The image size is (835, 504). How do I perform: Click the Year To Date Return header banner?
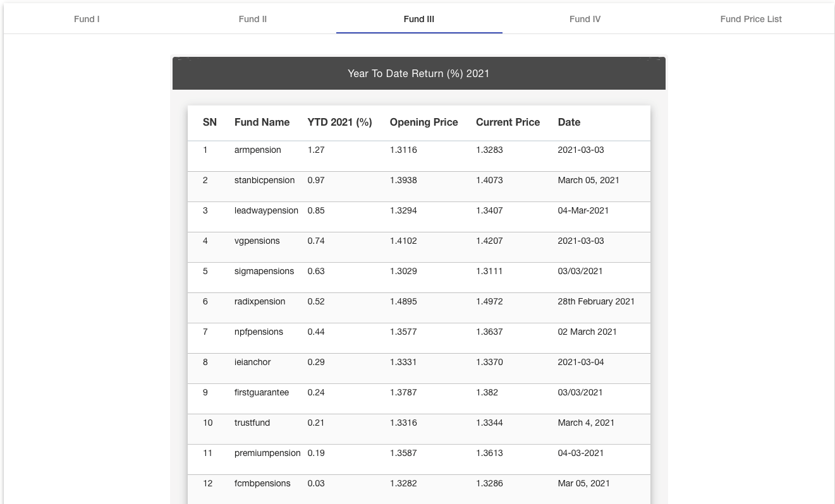[418, 74]
